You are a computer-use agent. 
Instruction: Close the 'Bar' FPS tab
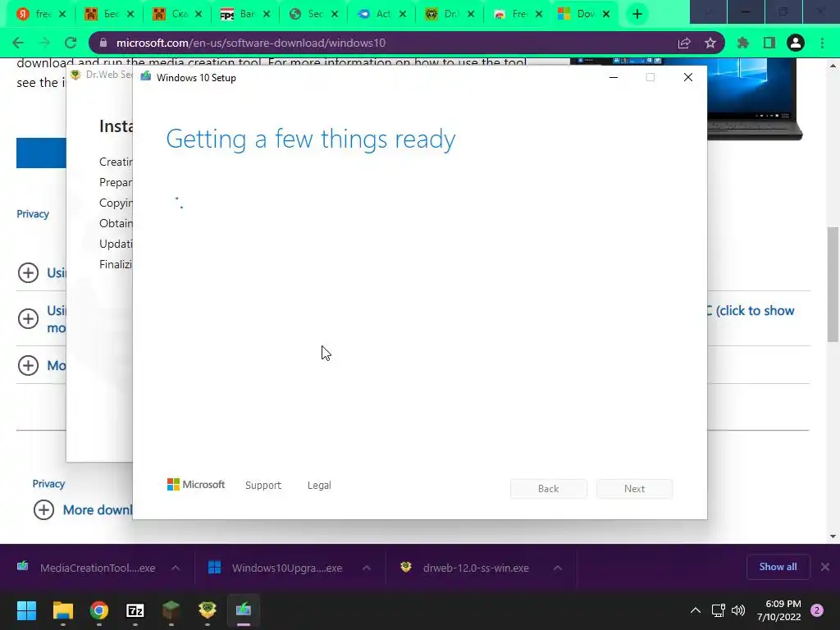click(x=267, y=15)
